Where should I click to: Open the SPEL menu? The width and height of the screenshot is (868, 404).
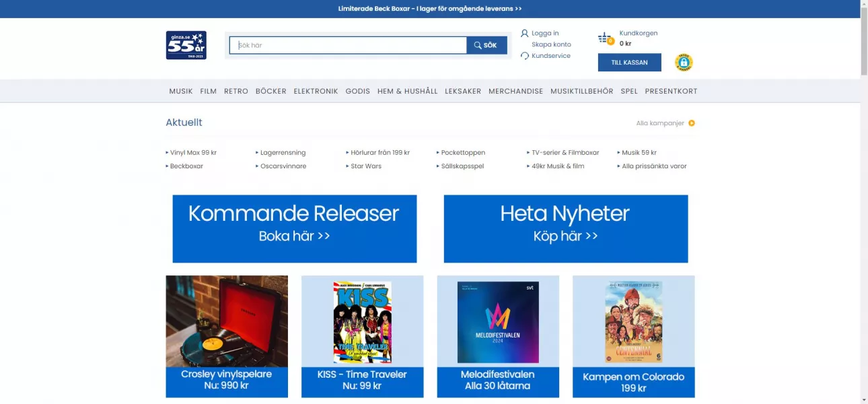point(629,91)
